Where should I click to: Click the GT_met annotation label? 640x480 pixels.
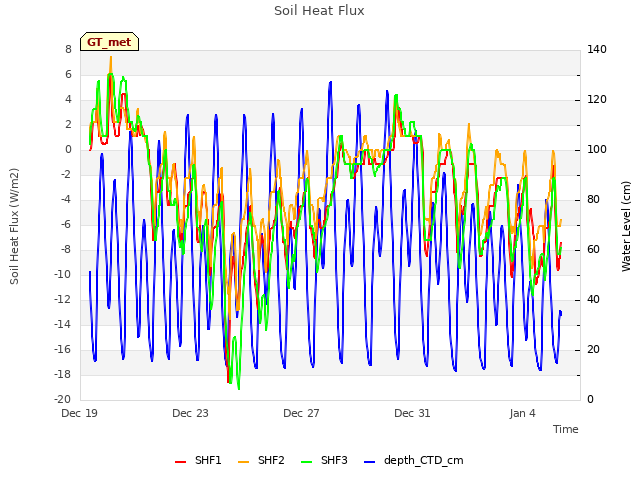click(x=109, y=42)
